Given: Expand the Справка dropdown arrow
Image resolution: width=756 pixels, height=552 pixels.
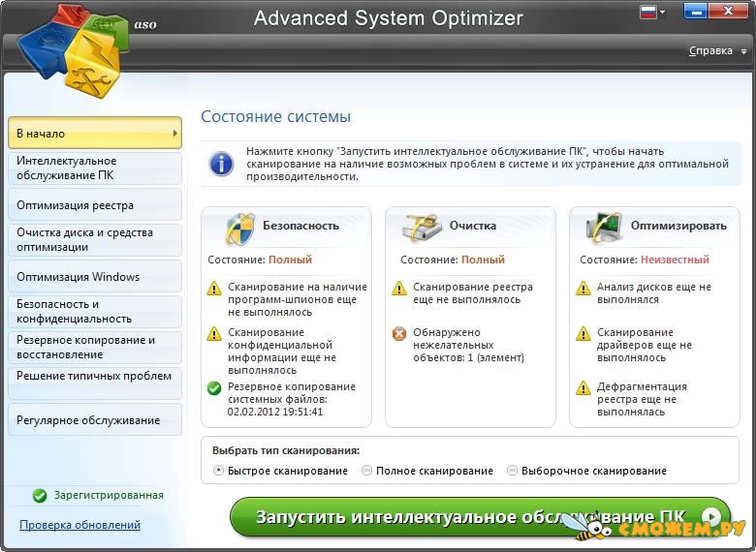Looking at the screenshot, I should (x=744, y=51).
